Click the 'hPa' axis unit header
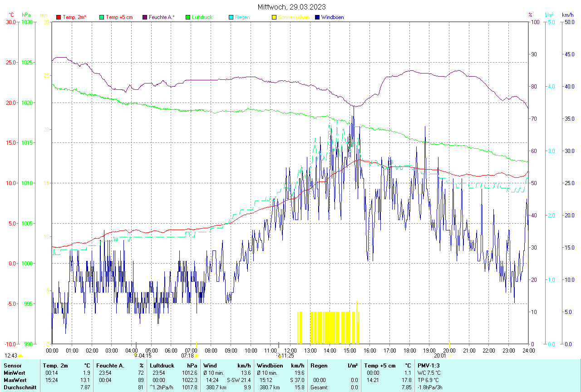581x392 pixels. (26, 15)
